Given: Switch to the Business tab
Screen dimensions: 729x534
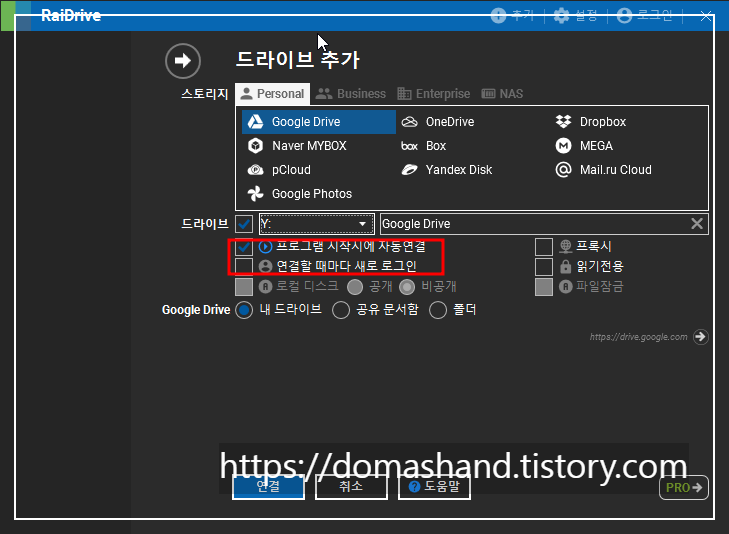Looking at the screenshot, I should (351, 94).
